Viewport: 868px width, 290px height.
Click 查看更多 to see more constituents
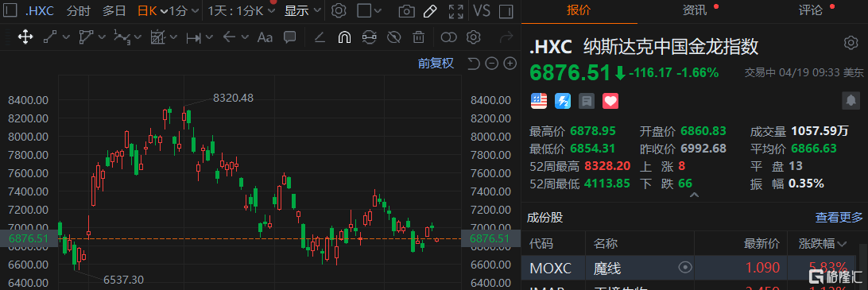(x=839, y=218)
